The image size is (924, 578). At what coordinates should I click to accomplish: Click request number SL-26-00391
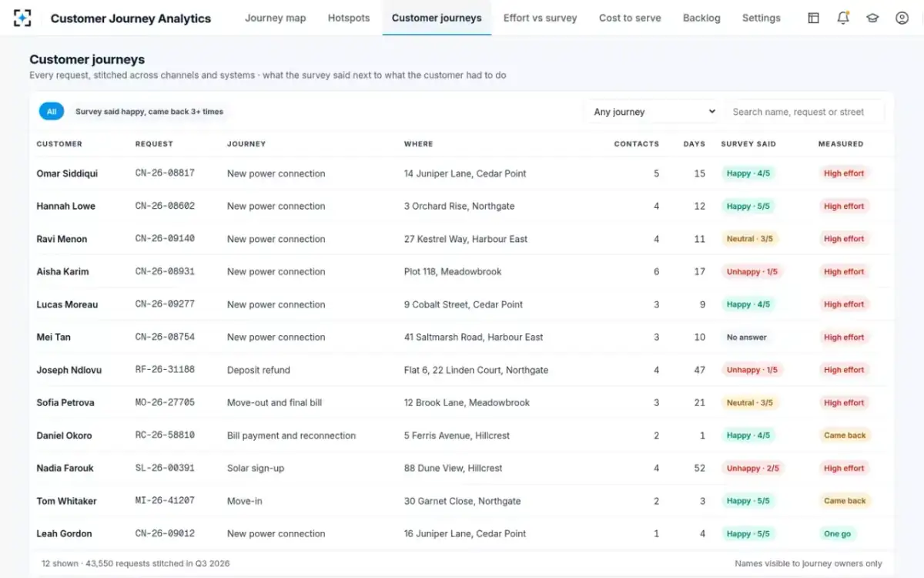click(165, 468)
